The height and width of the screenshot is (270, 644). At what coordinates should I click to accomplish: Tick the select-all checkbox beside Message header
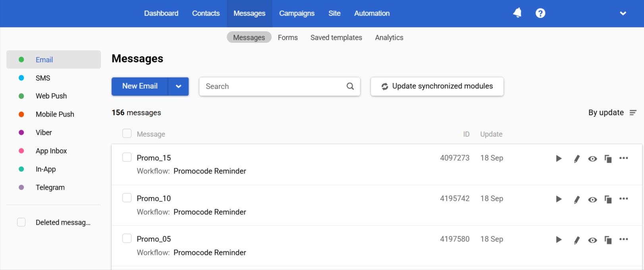click(127, 133)
